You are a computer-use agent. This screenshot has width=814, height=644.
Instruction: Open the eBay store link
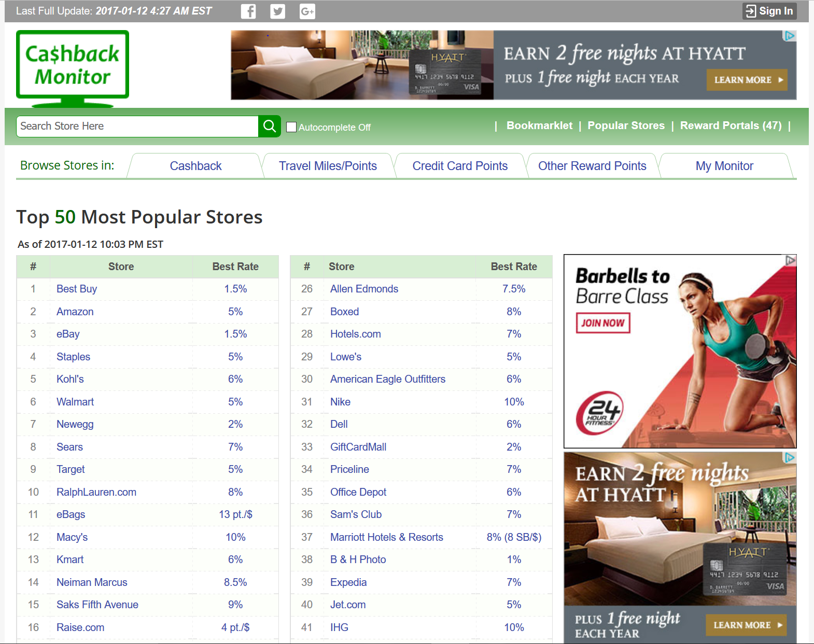pyautogui.click(x=68, y=334)
